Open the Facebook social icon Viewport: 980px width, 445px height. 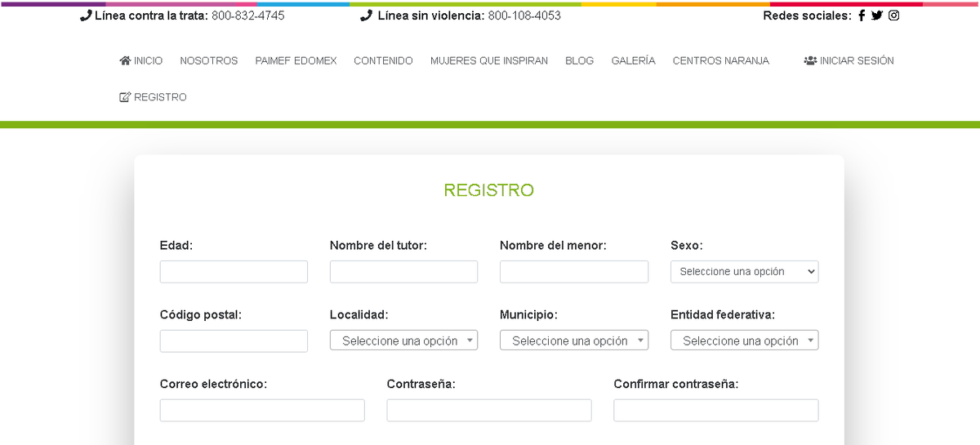(862, 16)
